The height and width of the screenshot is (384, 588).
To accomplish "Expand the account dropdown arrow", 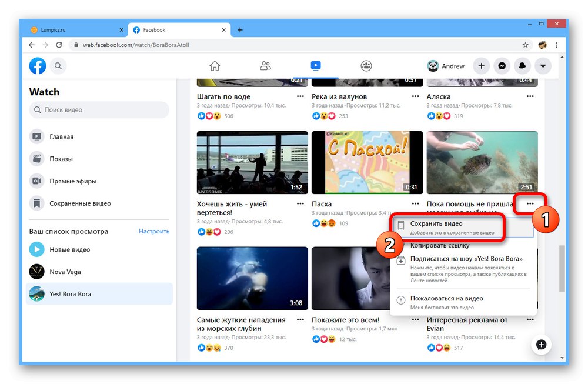I will (x=543, y=66).
